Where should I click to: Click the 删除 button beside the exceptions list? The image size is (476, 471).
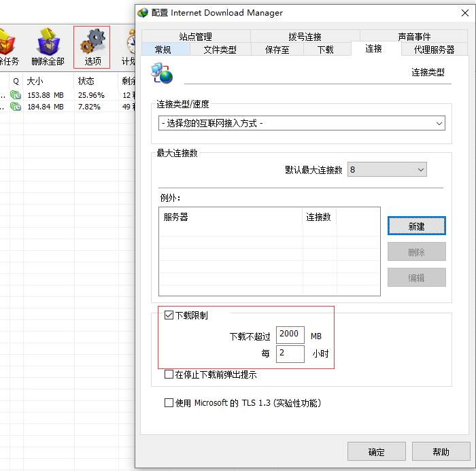(x=416, y=251)
